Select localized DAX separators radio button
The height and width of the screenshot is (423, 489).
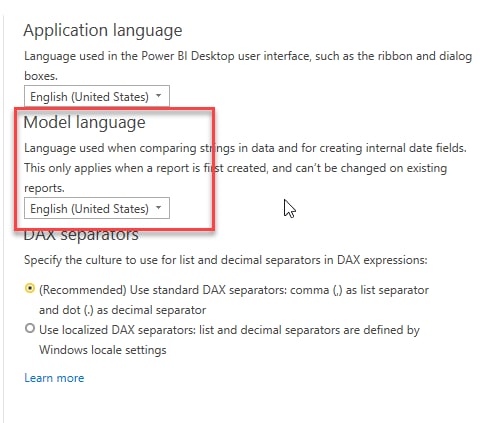click(x=30, y=329)
